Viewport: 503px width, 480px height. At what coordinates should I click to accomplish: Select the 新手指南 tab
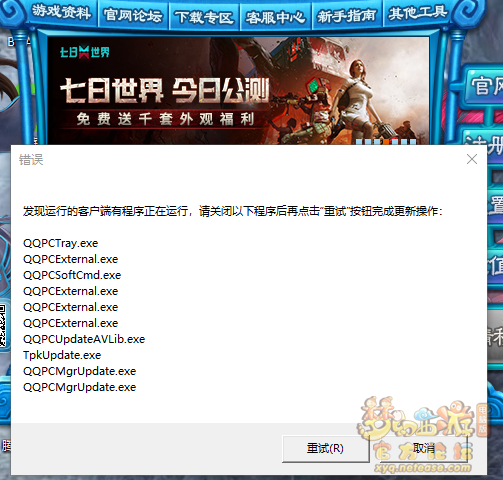pyautogui.click(x=347, y=16)
